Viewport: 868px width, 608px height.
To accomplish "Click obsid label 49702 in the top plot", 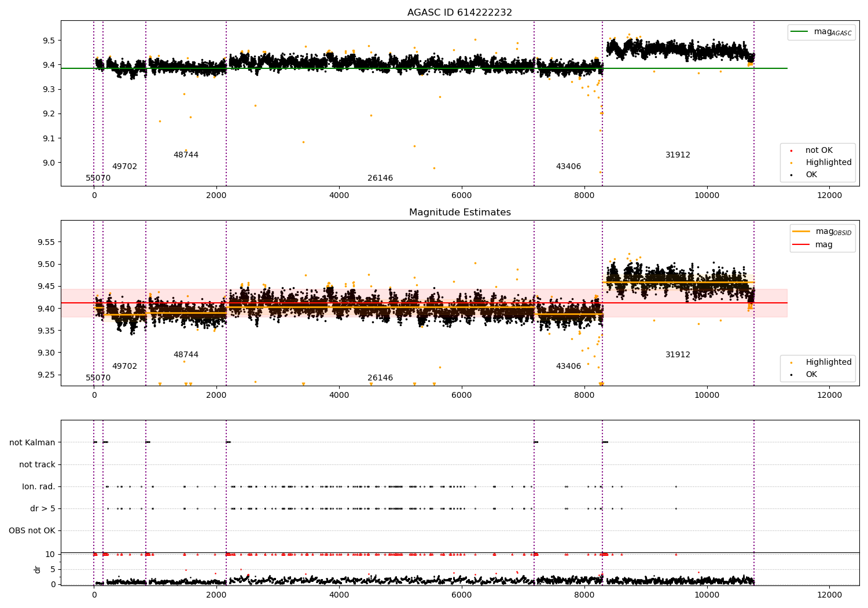I will [124, 166].
